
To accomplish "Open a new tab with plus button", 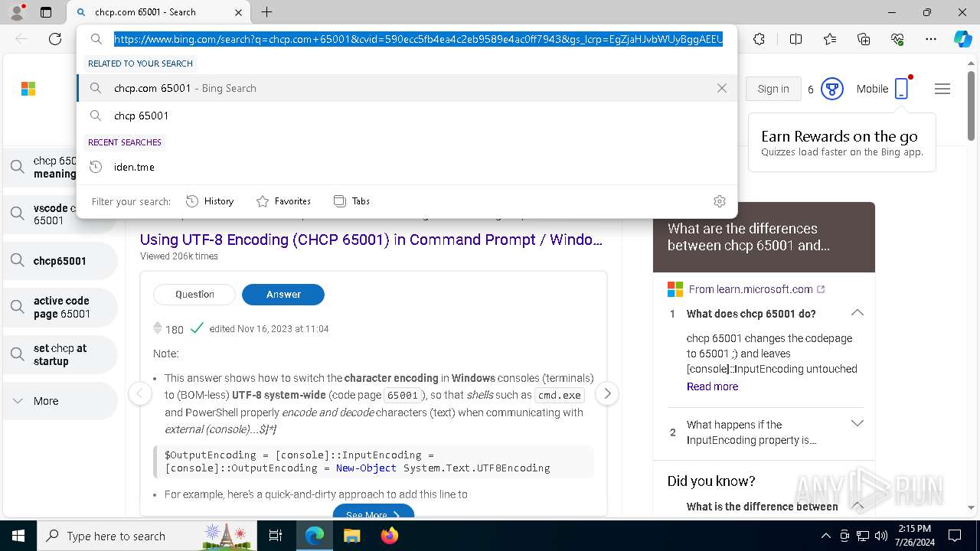I will [x=266, y=12].
